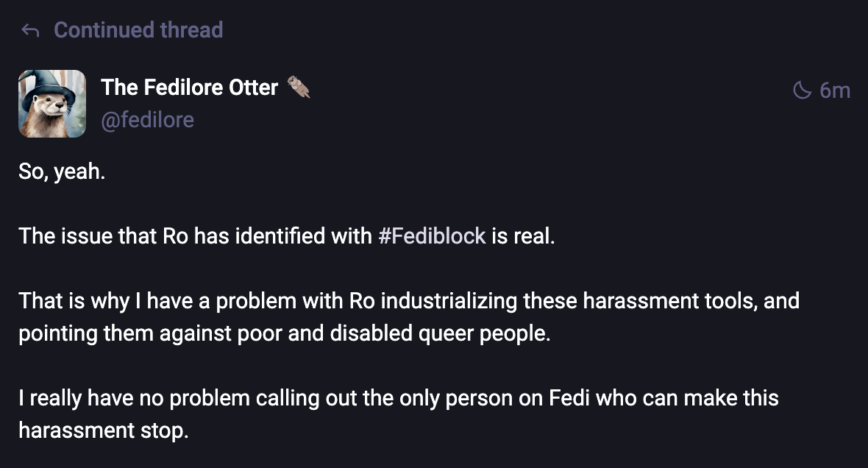
Task: Open the @fedilore handle profile
Action: pyautogui.click(x=147, y=119)
